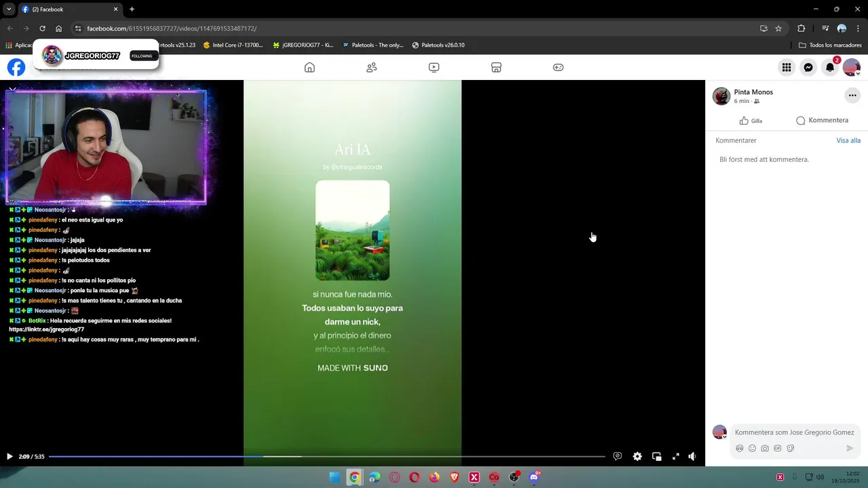Screen dimensions: 868x488
Task: Open a new browser tab
Action: [132, 9]
